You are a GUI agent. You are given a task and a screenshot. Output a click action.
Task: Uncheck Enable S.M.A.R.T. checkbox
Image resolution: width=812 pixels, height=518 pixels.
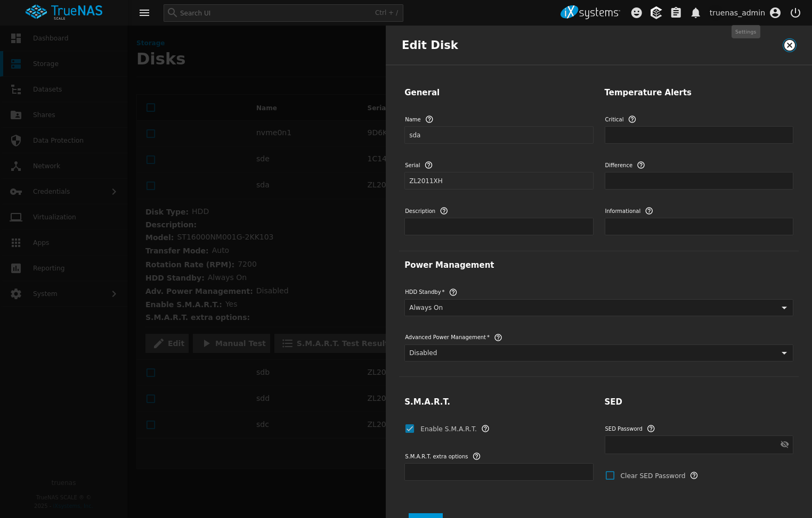(x=410, y=429)
